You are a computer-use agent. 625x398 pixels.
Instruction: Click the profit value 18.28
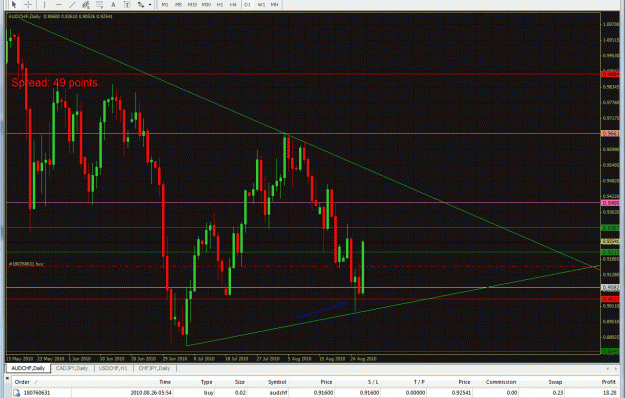(609, 393)
